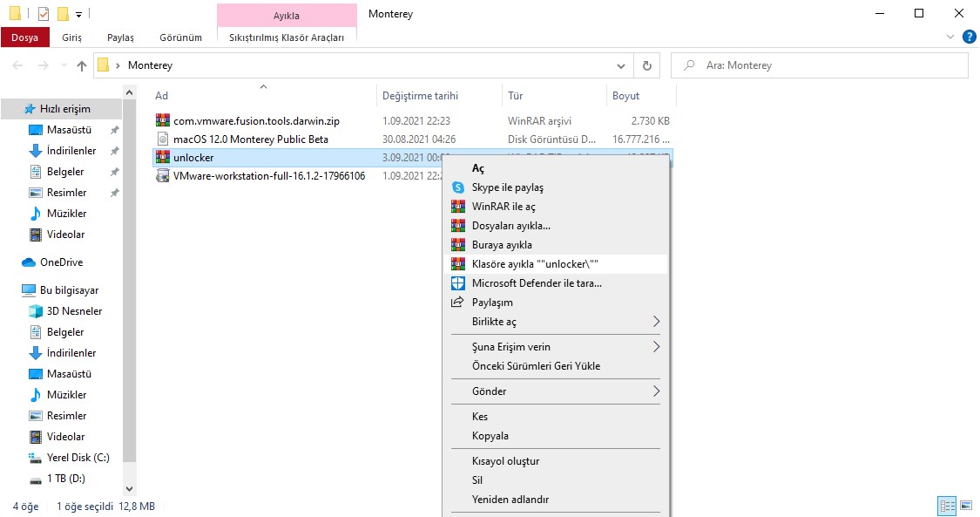Click the forward navigation arrow
This screenshot has width=980, height=517.
tap(44, 65)
